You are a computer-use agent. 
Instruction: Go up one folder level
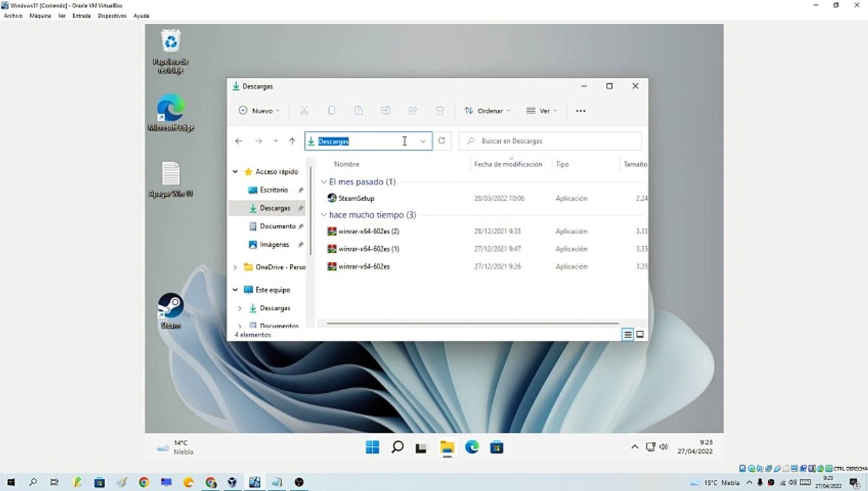[x=292, y=141]
